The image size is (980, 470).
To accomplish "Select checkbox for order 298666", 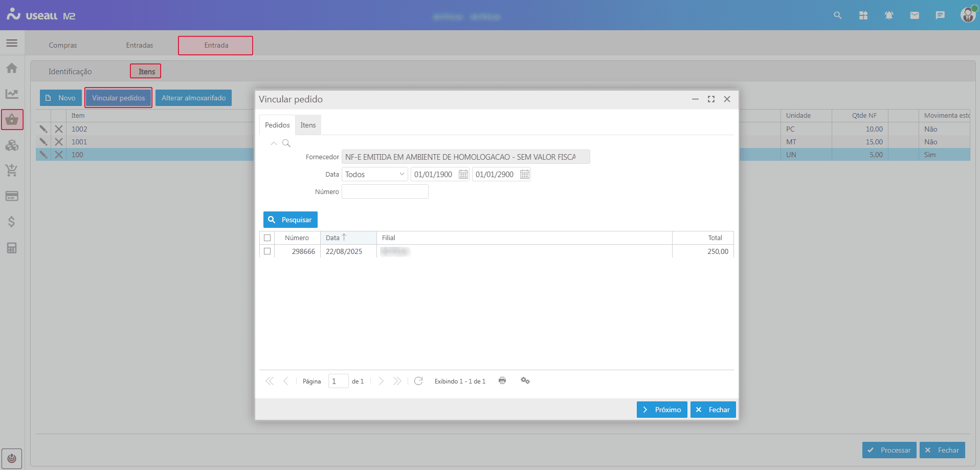I will point(267,251).
